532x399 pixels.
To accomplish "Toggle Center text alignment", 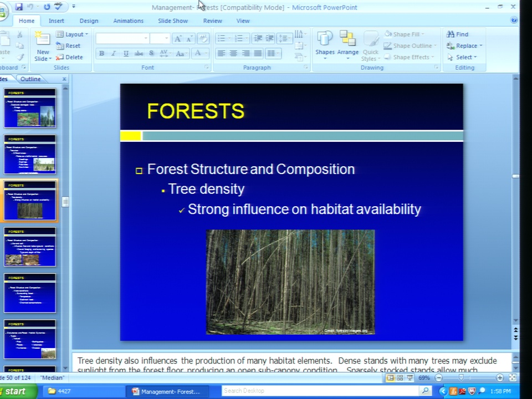I will [233, 53].
